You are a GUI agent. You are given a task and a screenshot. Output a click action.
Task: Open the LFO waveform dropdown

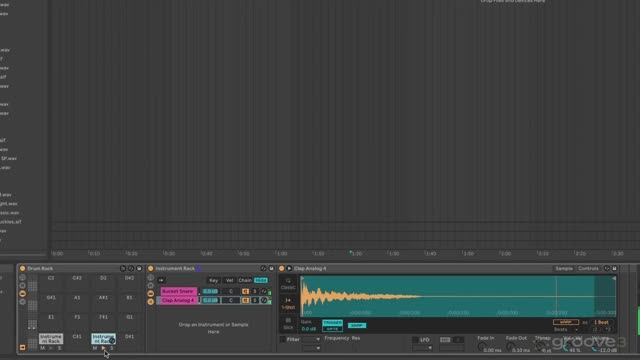[422, 348]
